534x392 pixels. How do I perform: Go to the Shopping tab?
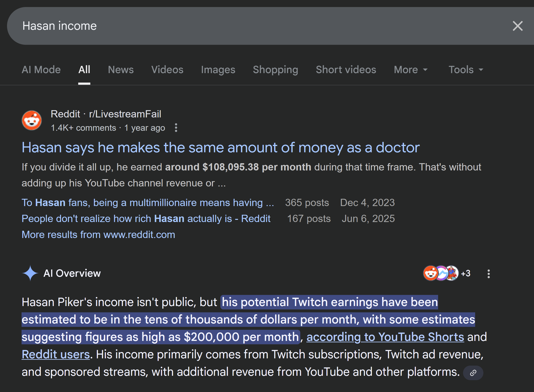[275, 70]
